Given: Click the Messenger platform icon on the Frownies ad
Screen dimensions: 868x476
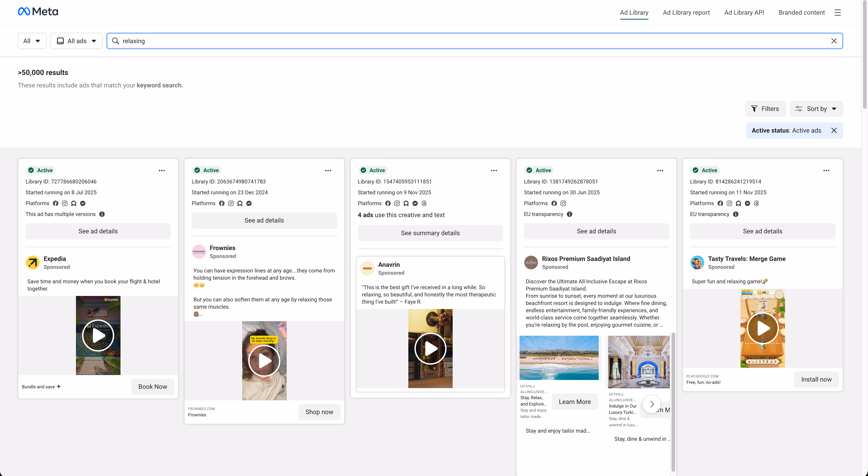Looking at the screenshot, I should click(249, 203).
